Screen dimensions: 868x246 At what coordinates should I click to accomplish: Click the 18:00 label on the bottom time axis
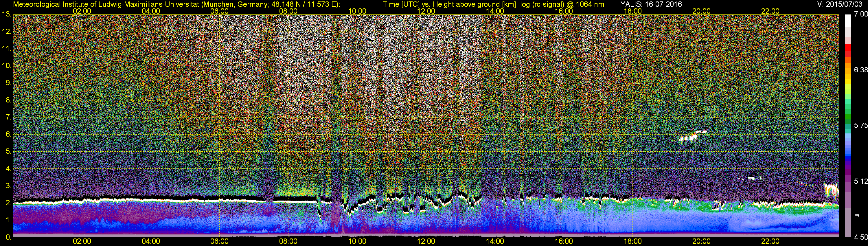coord(632,241)
